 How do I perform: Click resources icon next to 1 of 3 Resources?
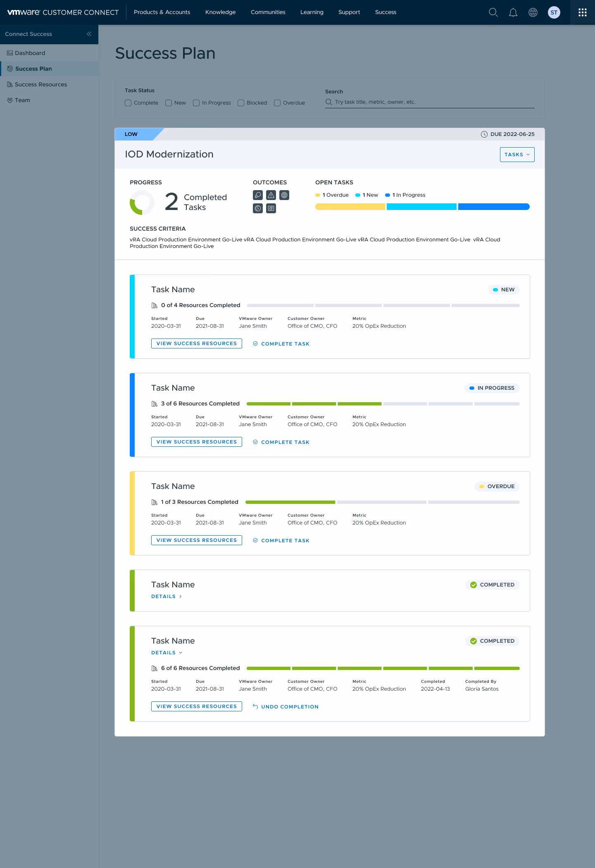pos(155,502)
